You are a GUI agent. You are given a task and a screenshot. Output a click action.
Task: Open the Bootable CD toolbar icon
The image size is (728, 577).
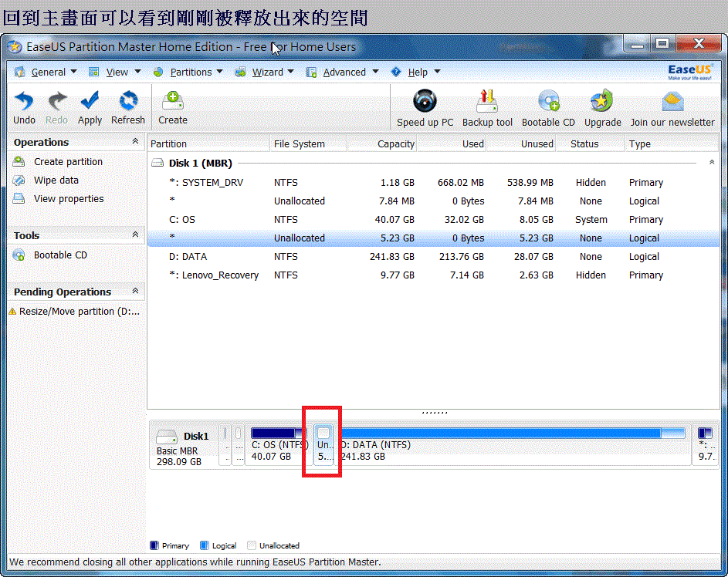tap(548, 100)
